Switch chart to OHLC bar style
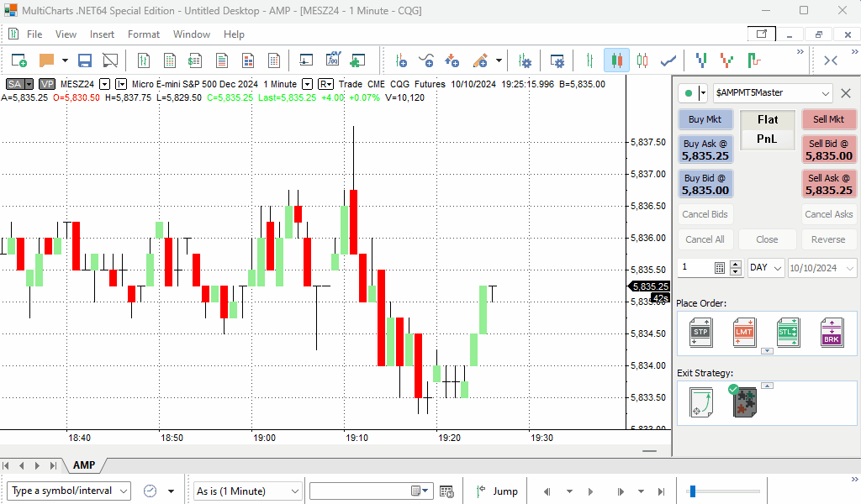Screen dimensions: 861x504 point(589,60)
